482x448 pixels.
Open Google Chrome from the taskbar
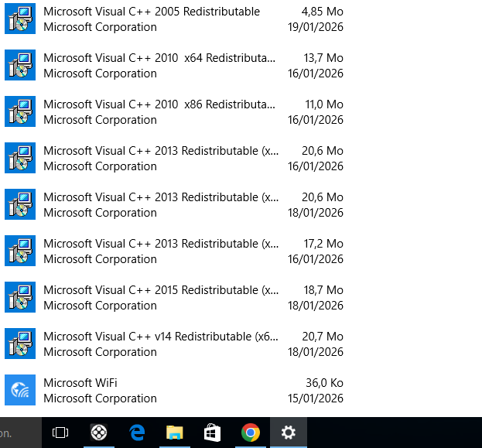coord(250,433)
